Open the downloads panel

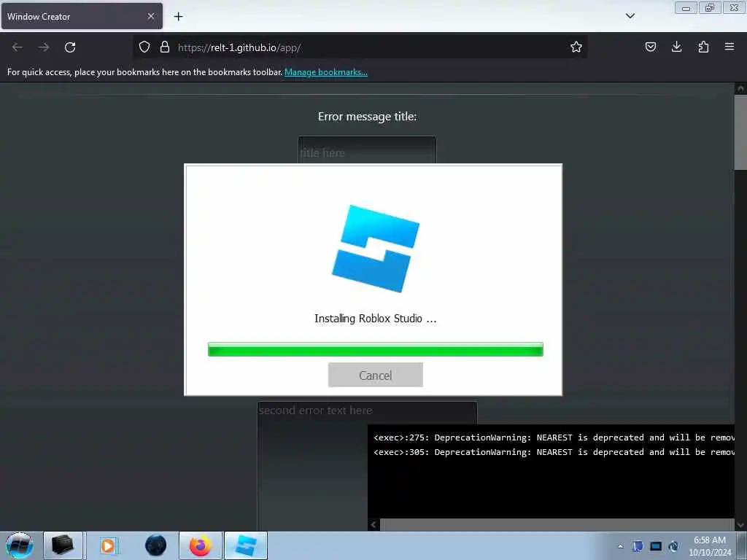click(x=676, y=47)
